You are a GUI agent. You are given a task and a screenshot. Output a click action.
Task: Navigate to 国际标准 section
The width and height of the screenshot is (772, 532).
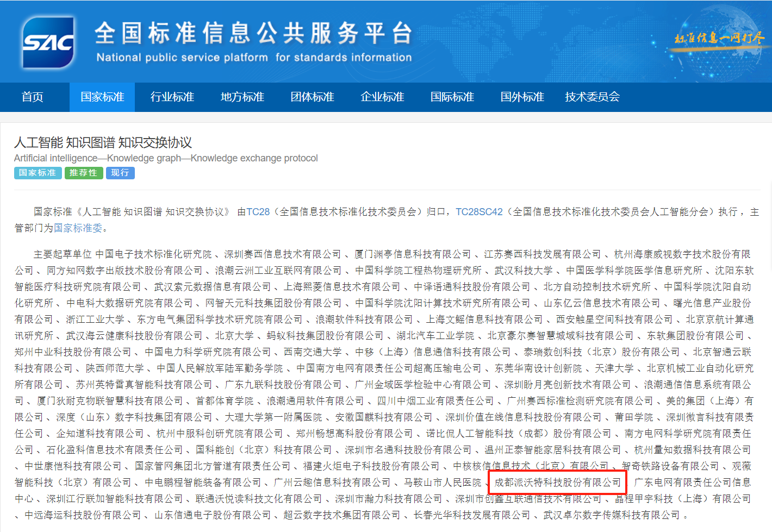452,97
